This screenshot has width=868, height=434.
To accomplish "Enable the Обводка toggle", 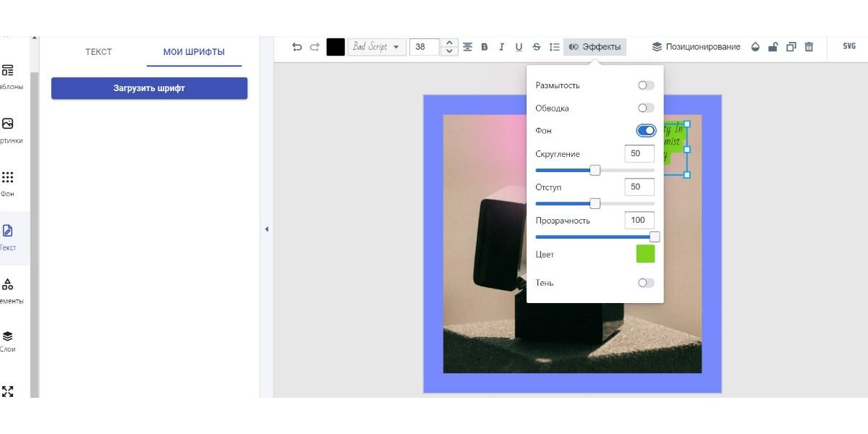I will [x=646, y=108].
